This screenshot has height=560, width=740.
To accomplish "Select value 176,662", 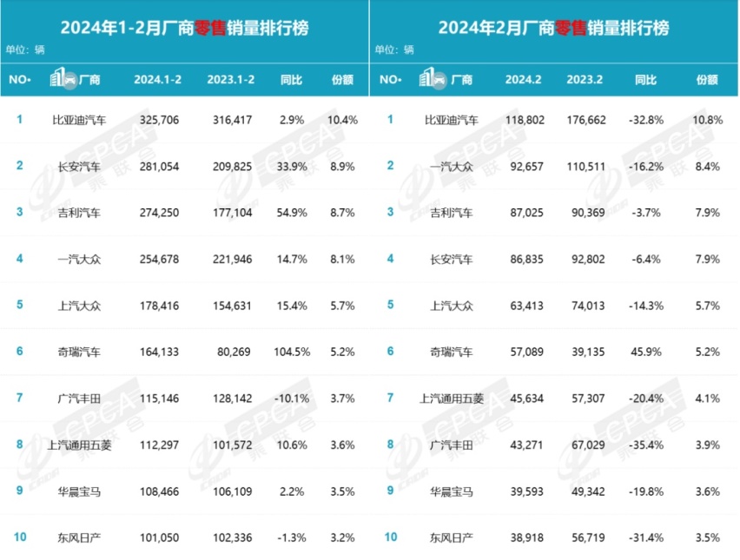I will 586,120.
